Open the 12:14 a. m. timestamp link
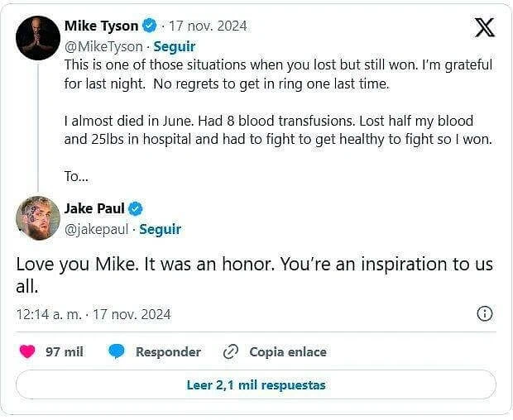This screenshot has height=420, width=513. 93,314
